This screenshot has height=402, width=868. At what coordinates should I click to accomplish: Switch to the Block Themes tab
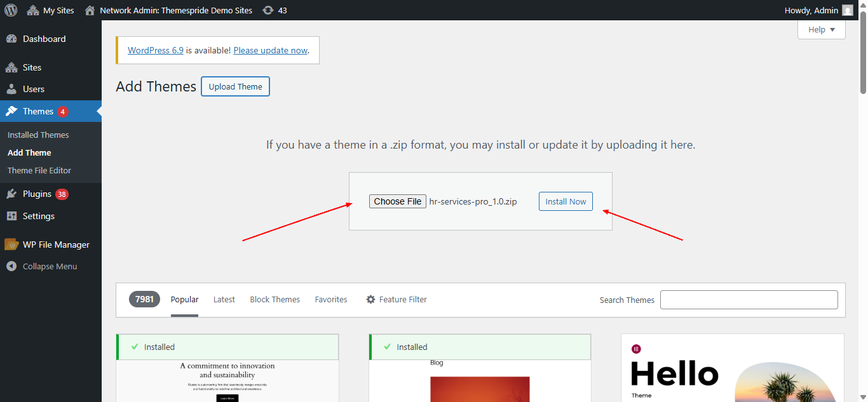[x=275, y=299]
